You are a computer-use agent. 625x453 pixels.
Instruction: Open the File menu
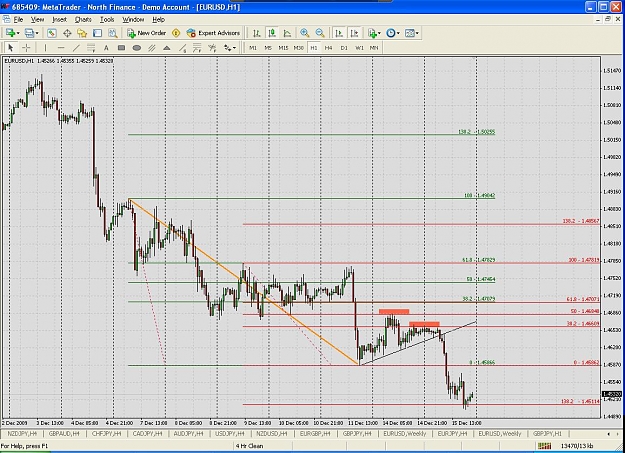pos(18,19)
